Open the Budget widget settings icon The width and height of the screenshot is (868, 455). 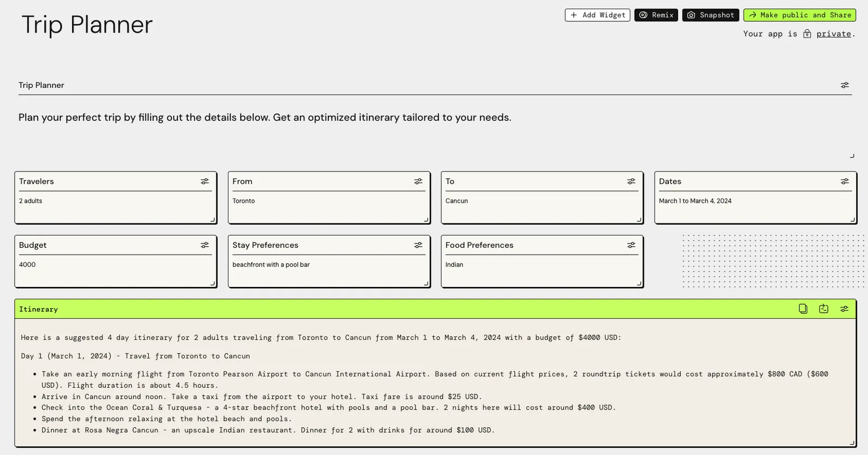point(205,245)
